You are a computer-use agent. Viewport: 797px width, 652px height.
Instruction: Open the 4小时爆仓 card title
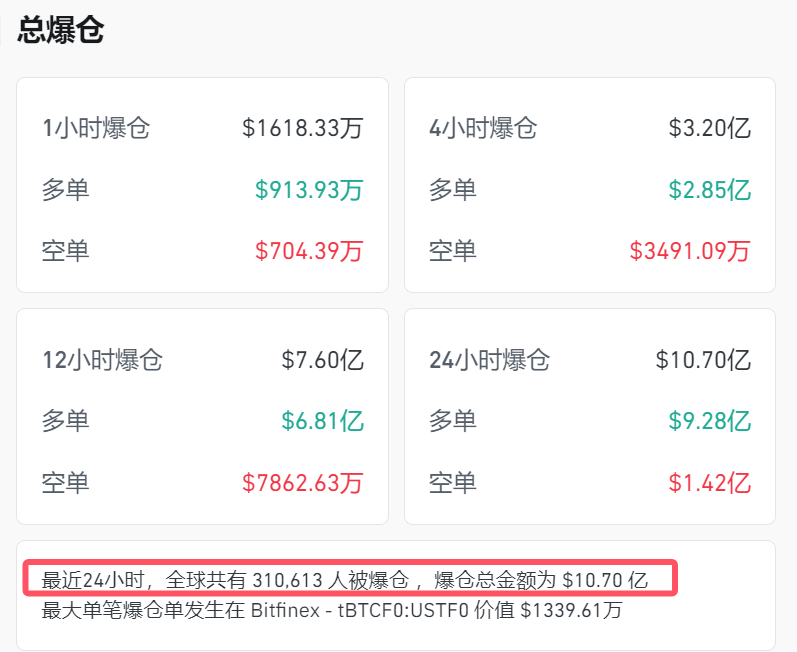(483, 128)
